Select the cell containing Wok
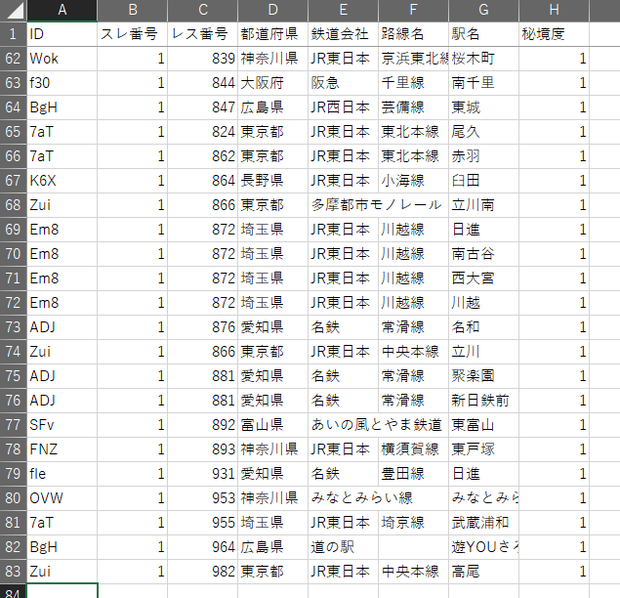Image resolution: width=620 pixels, height=598 pixels. coord(62,59)
